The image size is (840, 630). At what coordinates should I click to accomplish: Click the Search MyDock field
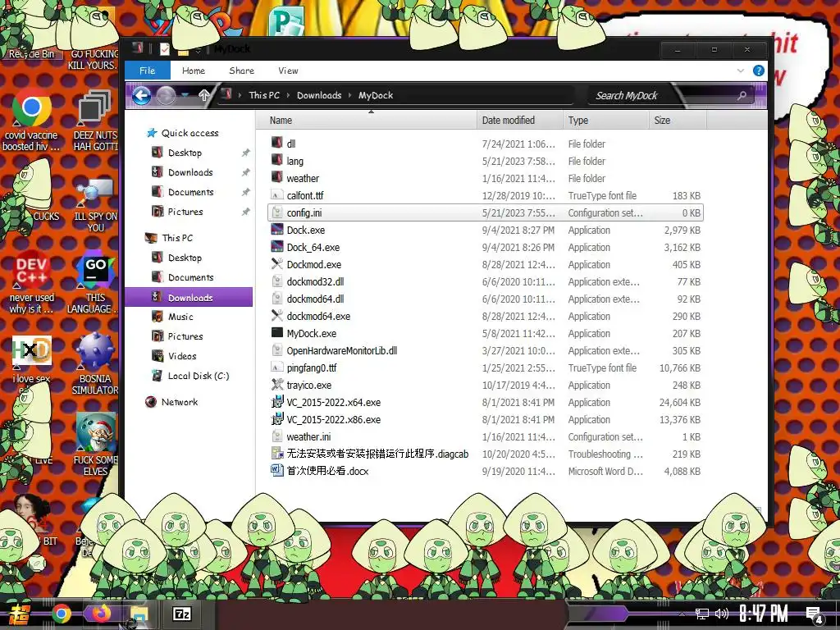[x=663, y=96]
